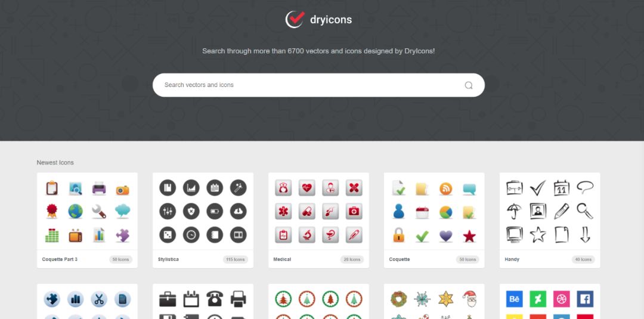Viewport: 644px width, 319px height.
Task: Select the Santa Claus icon
Action: click(x=469, y=299)
